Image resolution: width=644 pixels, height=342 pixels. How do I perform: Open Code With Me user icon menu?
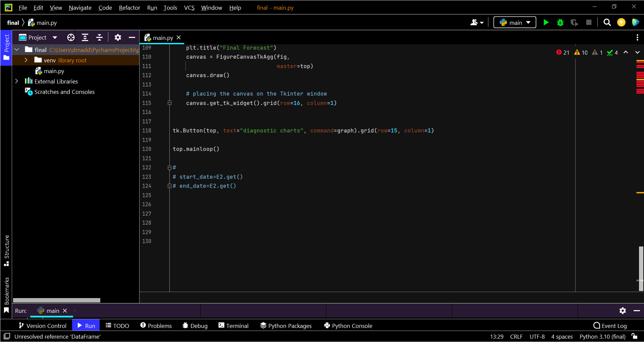click(x=477, y=22)
